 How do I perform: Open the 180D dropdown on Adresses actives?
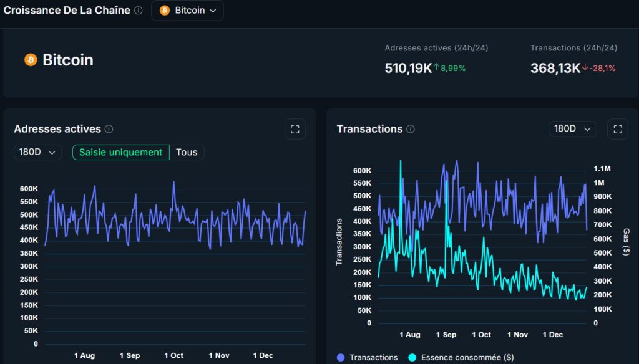(x=37, y=152)
